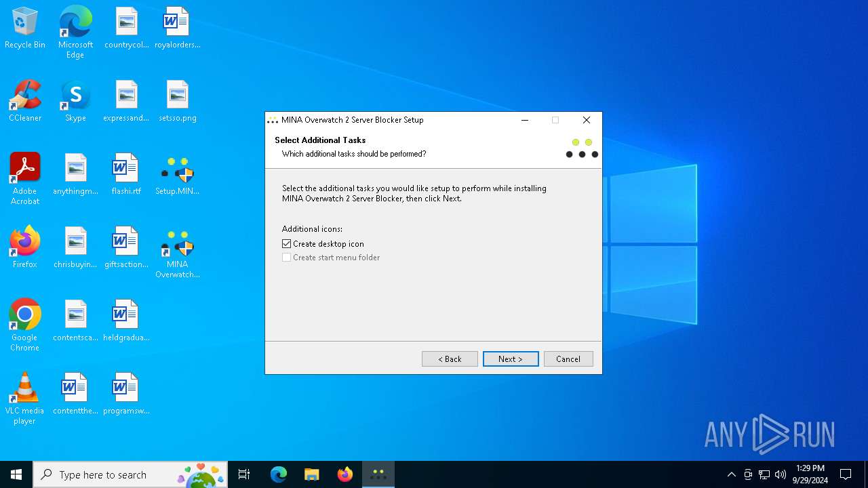The image size is (868, 488).
Task: Open CCleaner desktop shortcut
Action: 25,102
